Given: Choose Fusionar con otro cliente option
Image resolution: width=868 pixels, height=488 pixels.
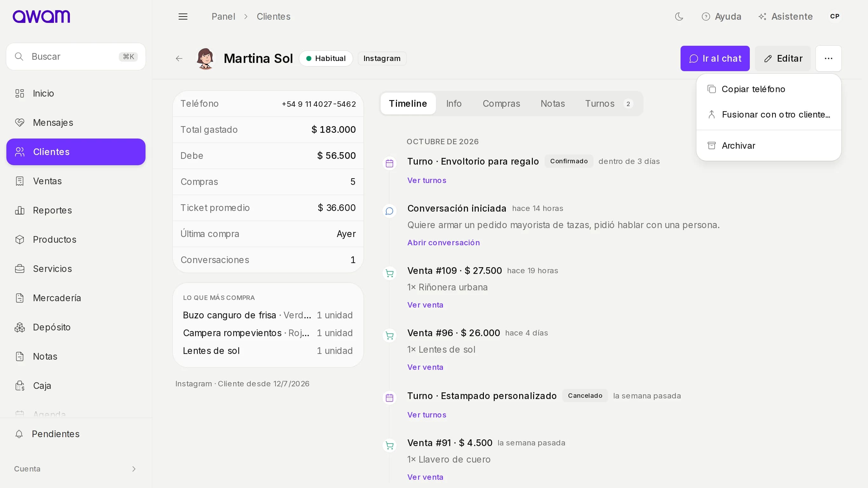Looking at the screenshot, I should [x=769, y=115].
